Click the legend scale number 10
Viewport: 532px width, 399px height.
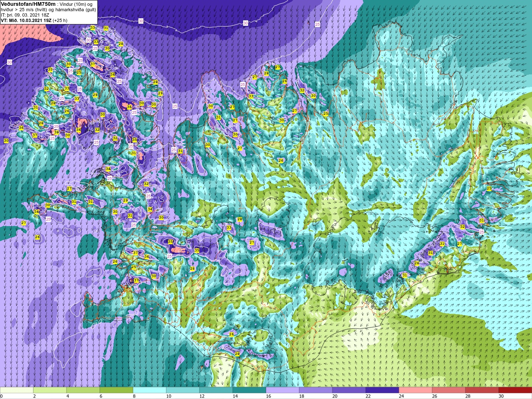(169, 396)
